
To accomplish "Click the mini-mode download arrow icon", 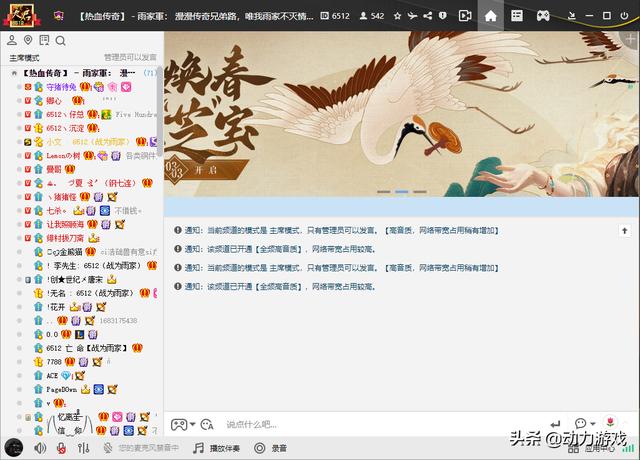I will [572, 16].
